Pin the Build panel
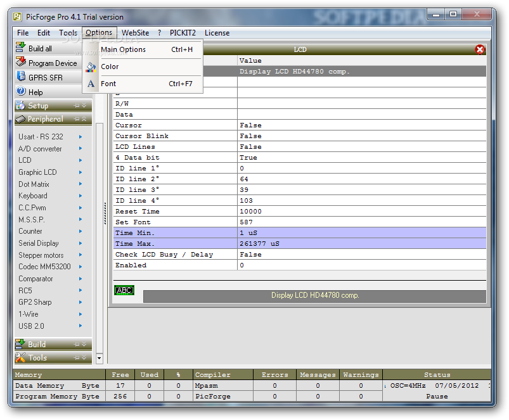The width and height of the screenshot is (509, 420). pyautogui.click(x=77, y=345)
